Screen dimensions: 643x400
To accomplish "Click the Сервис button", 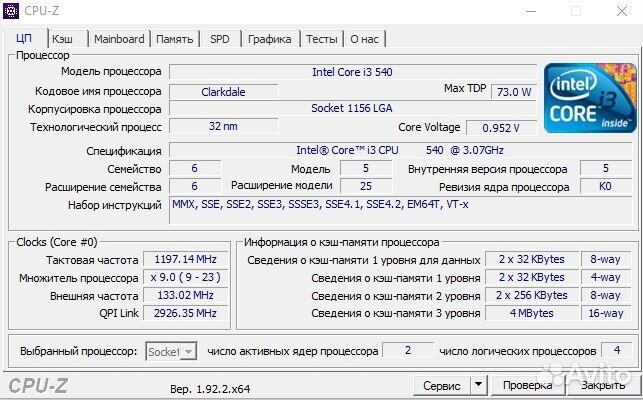I will coord(442,385).
